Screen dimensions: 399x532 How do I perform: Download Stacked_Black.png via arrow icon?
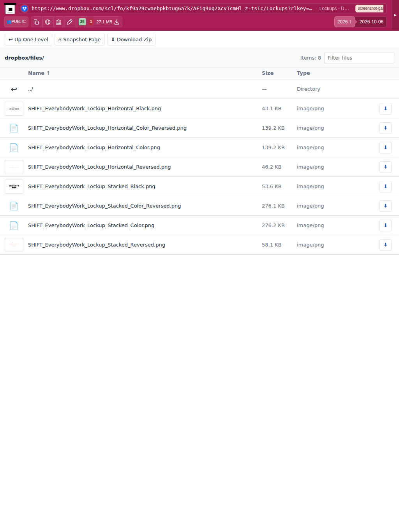click(385, 187)
